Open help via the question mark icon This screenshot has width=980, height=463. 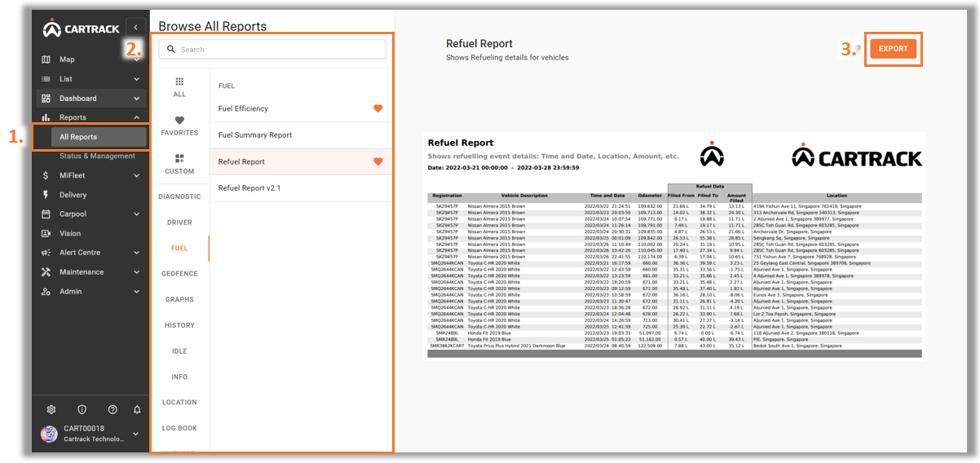tap(113, 409)
